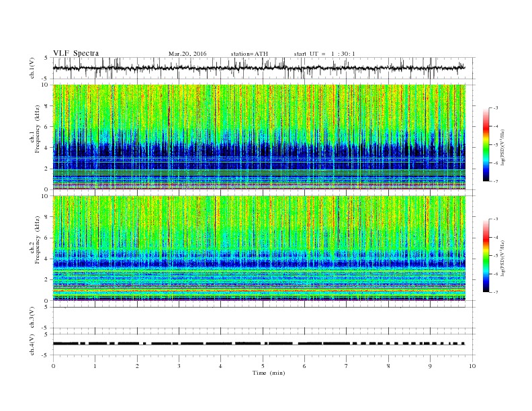
Task: Click the ch.2 spectrogram color scale bar
Action: coord(486,256)
